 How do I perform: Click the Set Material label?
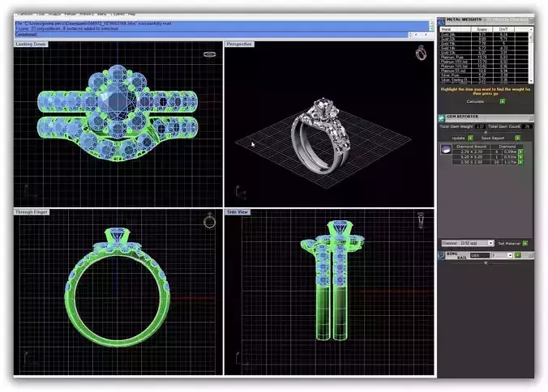tap(509, 243)
